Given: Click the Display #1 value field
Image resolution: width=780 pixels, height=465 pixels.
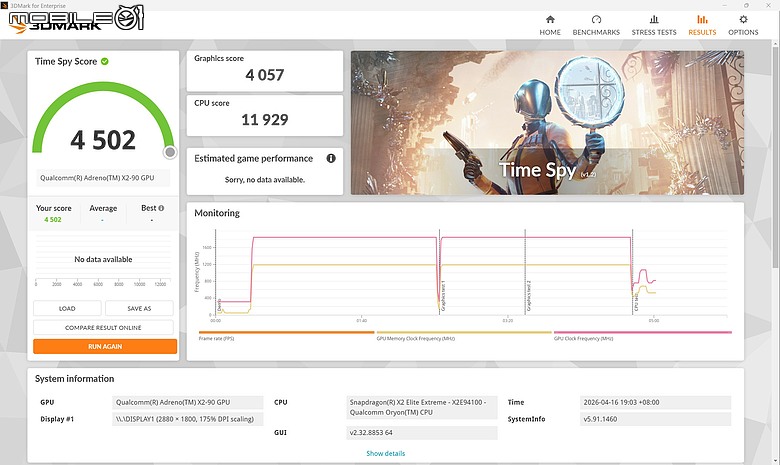Looking at the screenshot, I should pyautogui.click(x=188, y=419).
